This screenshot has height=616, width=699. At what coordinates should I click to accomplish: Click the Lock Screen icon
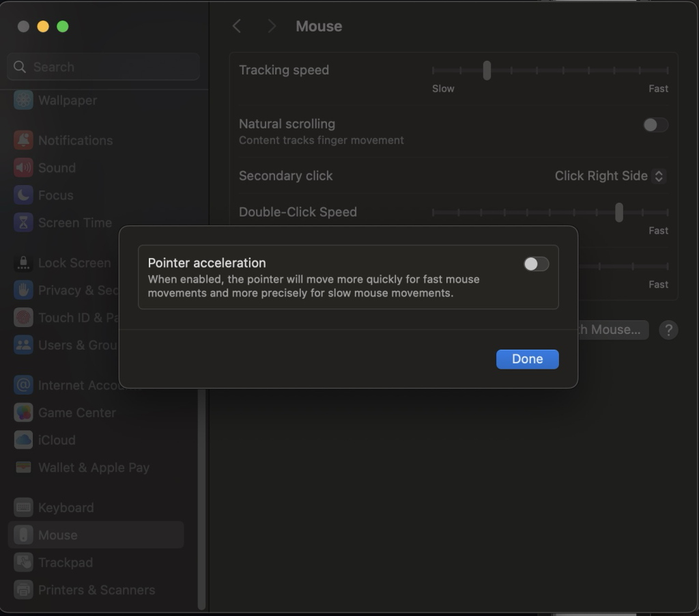pyautogui.click(x=23, y=263)
